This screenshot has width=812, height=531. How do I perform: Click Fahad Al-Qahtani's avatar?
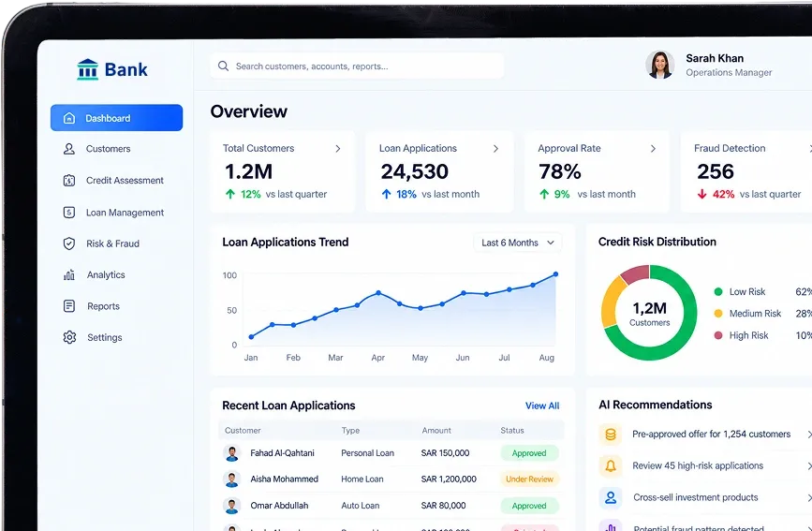click(x=232, y=453)
